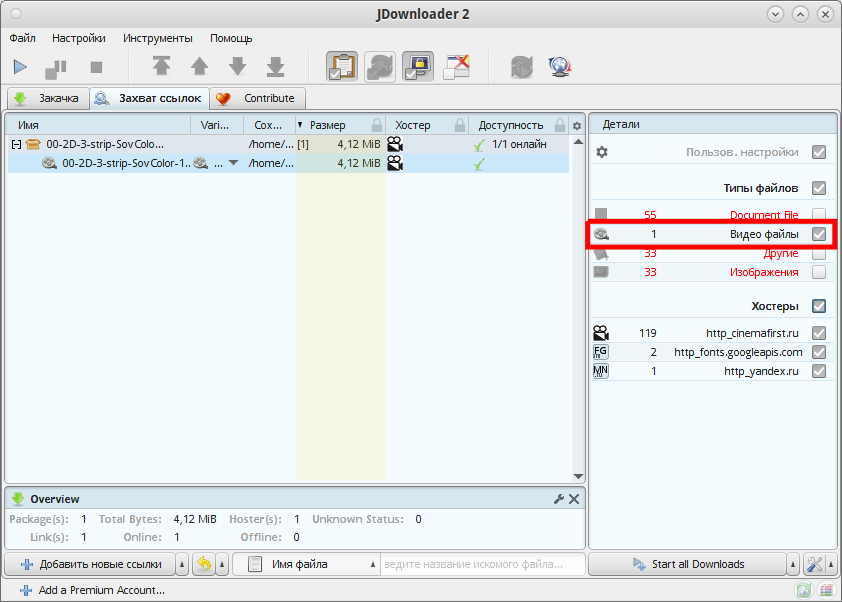Uncheck the http_fonts.googleapis.com hoster checkbox
This screenshot has height=602, width=842.
[x=819, y=352]
